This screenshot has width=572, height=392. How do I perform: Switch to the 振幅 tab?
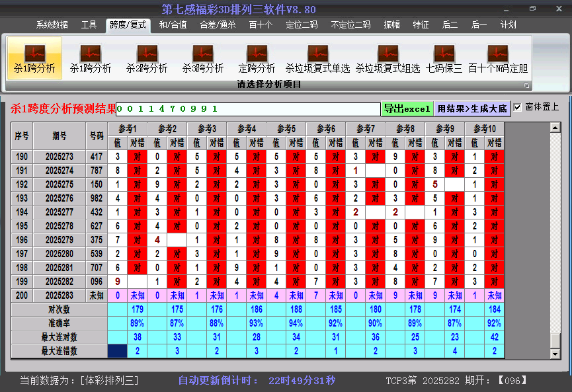click(x=392, y=25)
